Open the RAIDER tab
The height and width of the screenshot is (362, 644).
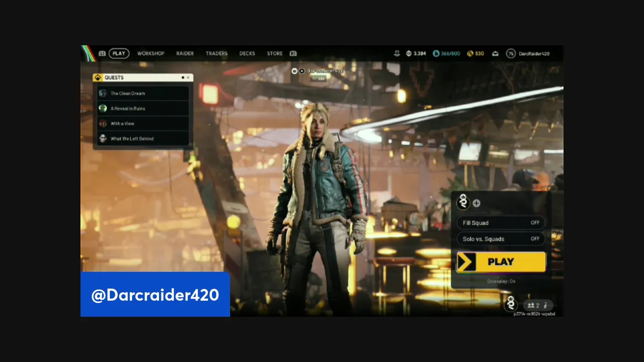click(185, 53)
